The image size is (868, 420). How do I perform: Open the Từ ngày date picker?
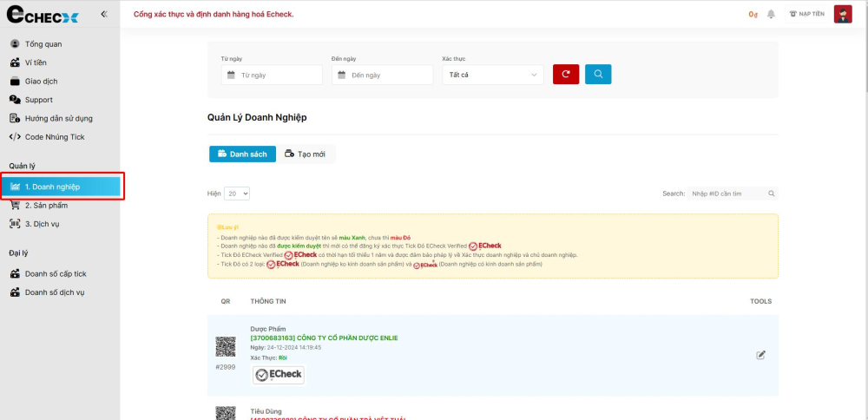[272, 75]
